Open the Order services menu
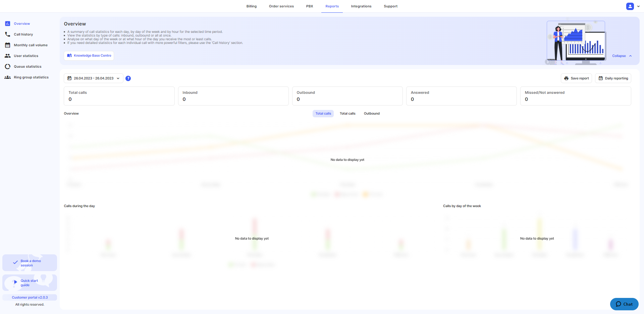This screenshot has height=314, width=644. 281,6
